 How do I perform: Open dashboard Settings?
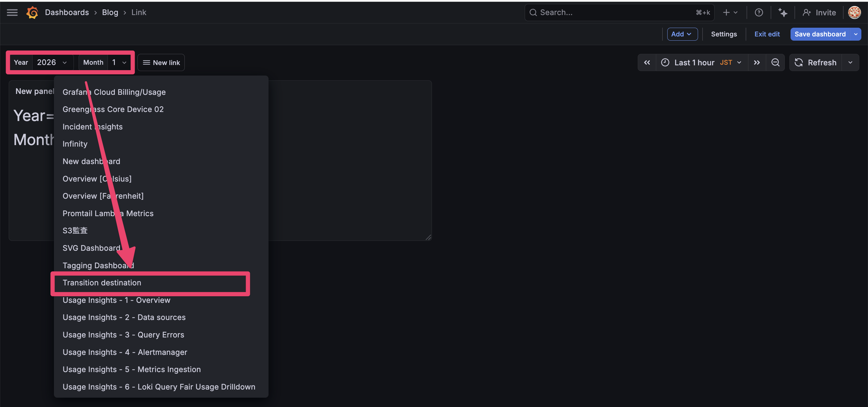[x=724, y=34]
